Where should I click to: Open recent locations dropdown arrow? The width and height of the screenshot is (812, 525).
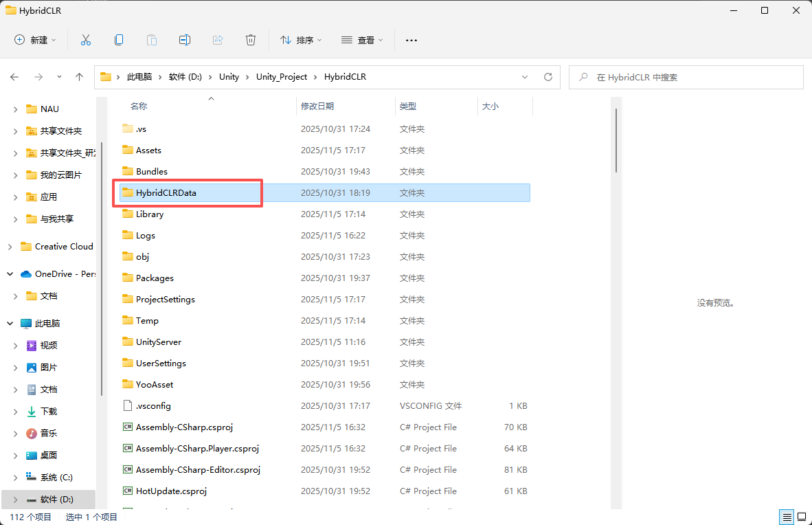[x=59, y=77]
